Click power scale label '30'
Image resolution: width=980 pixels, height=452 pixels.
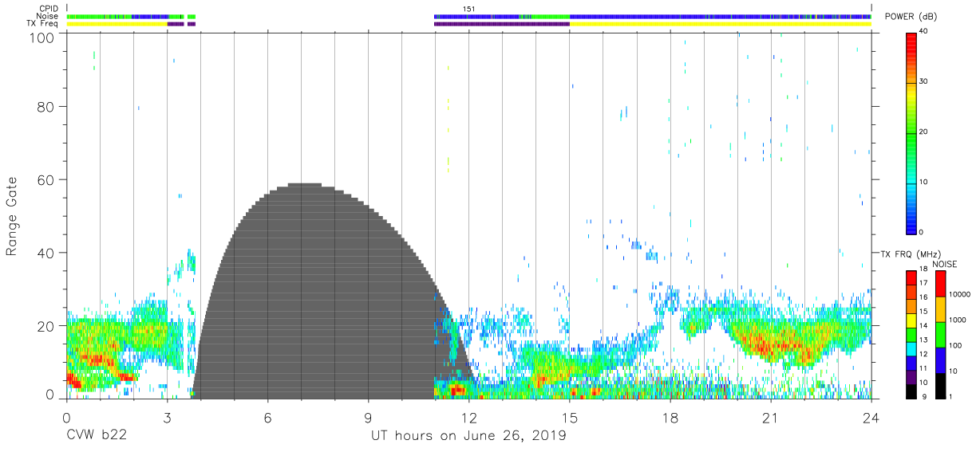point(924,82)
